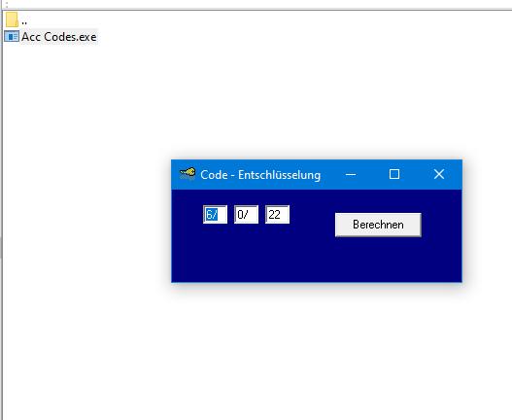The width and height of the screenshot is (512, 420).
Task: Click the Acc Codes.exe file name
Action: coord(58,37)
